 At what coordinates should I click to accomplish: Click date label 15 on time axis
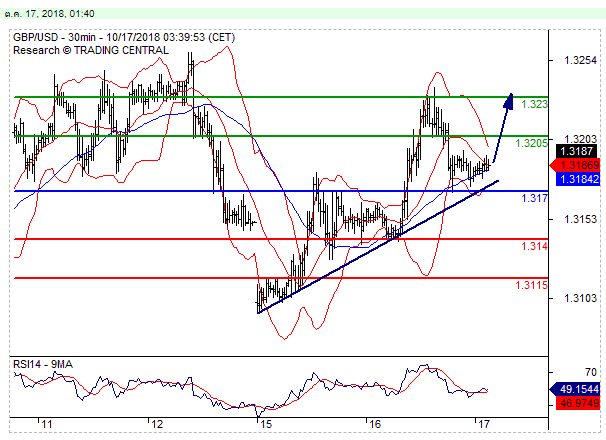click(266, 424)
